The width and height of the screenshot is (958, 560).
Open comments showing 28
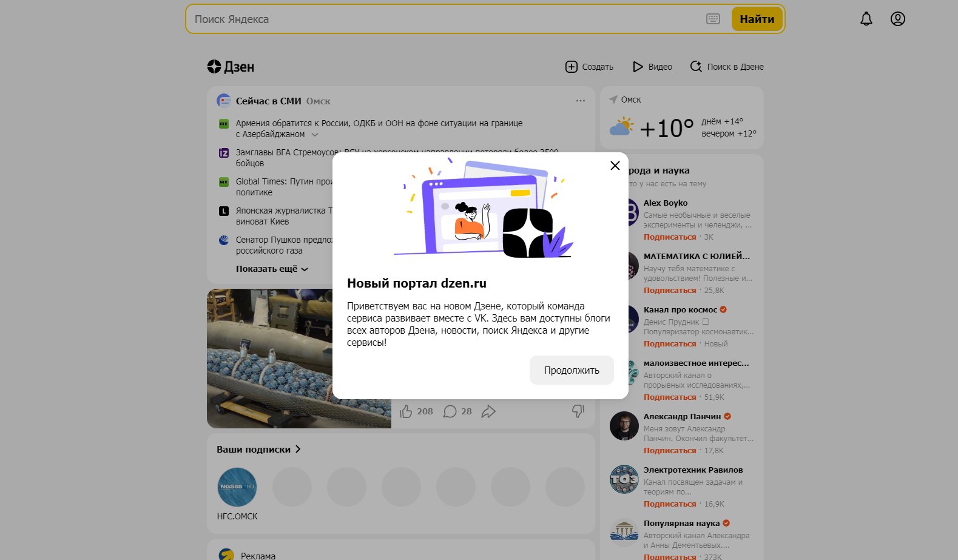pos(457,411)
